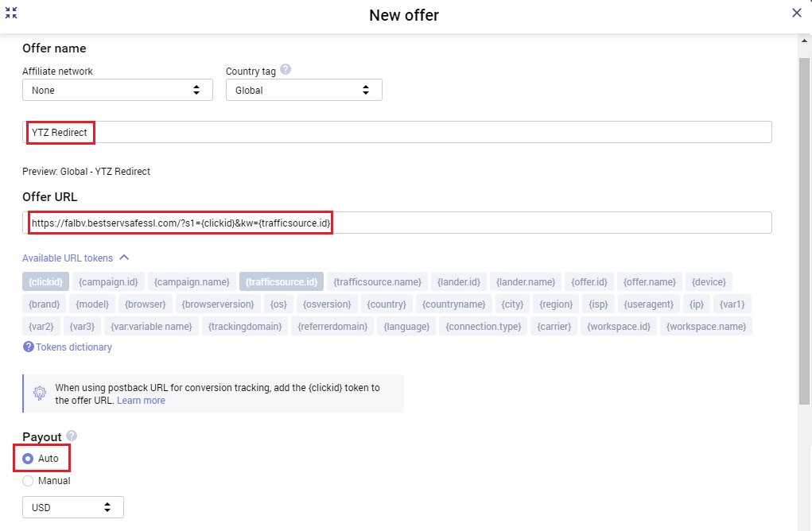Add the {country} URL token
The height and width of the screenshot is (531, 812).
387,304
